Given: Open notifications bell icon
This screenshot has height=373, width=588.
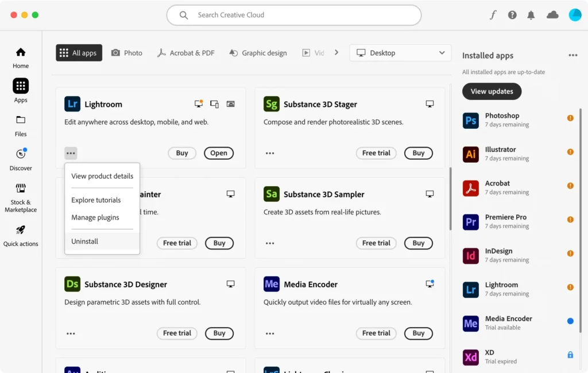Looking at the screenshot, I should tap(531, 15).
